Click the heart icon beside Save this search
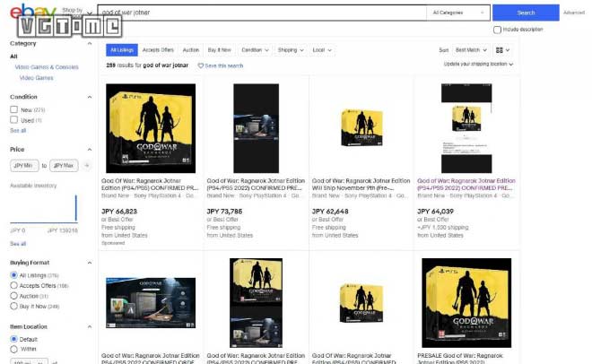This screenshot has width=592, height=364. (201, 65)
